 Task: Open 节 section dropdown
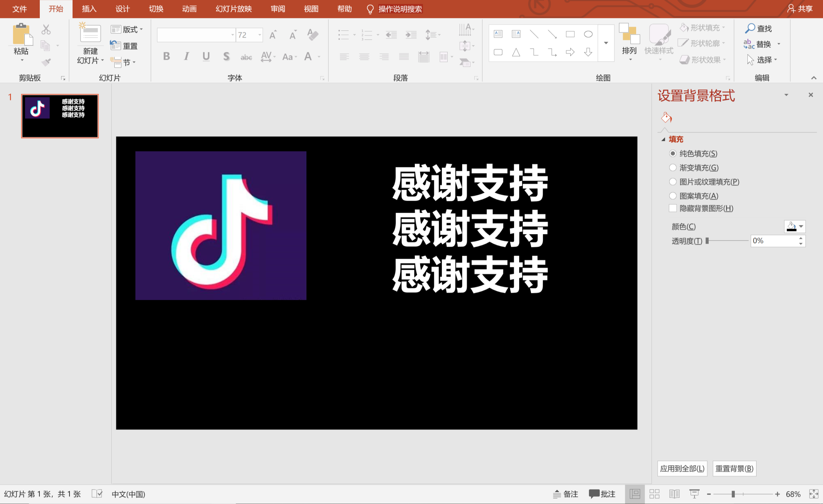[x=123, y=62]
